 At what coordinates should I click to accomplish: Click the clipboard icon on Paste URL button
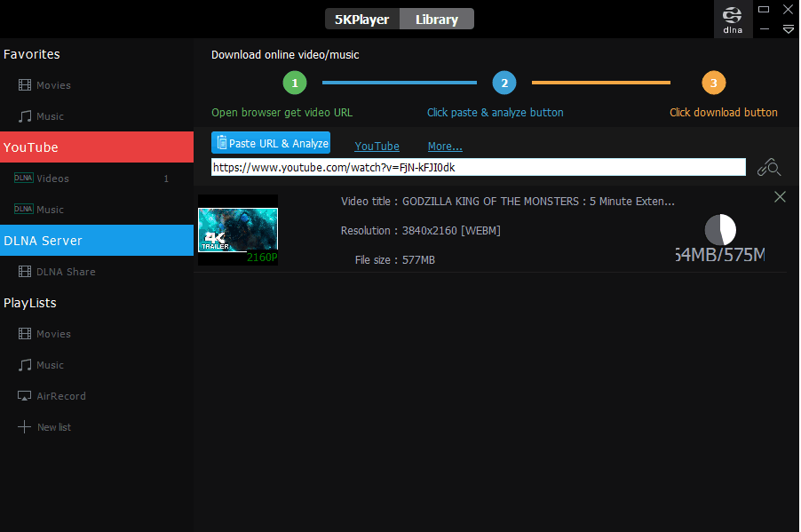(x=222, y=143)
